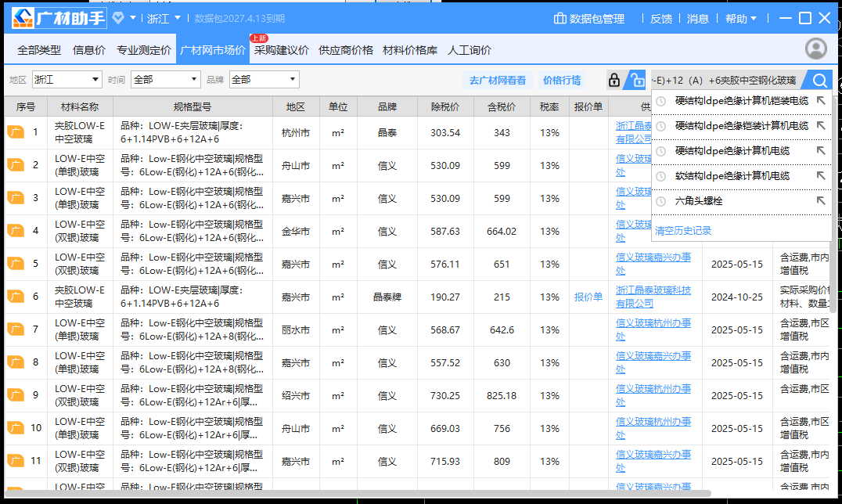Click the search magnifier icon

(819, 81)
